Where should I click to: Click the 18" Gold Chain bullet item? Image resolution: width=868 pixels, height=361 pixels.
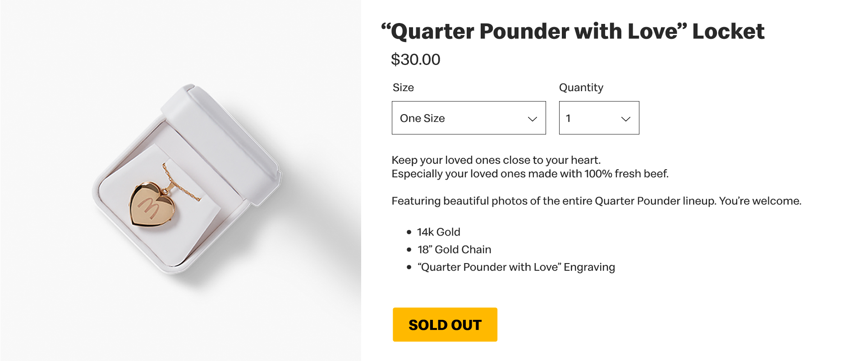click(454, 250)
